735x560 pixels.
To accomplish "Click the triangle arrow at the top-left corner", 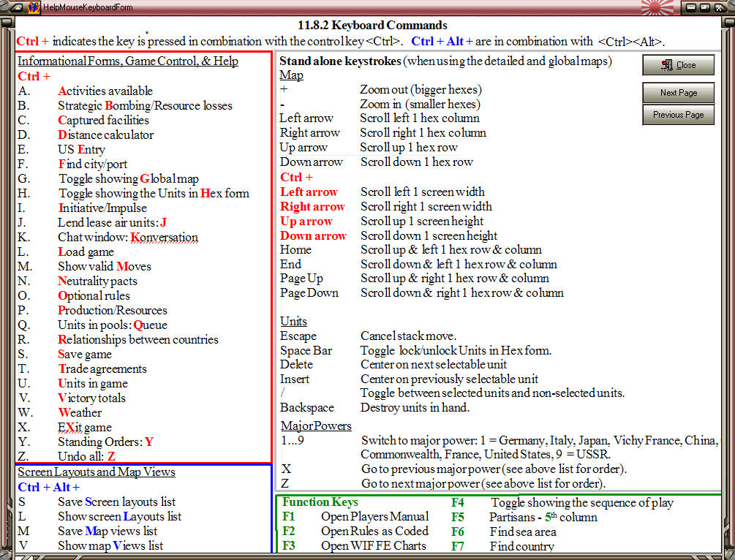I will 16,9.
